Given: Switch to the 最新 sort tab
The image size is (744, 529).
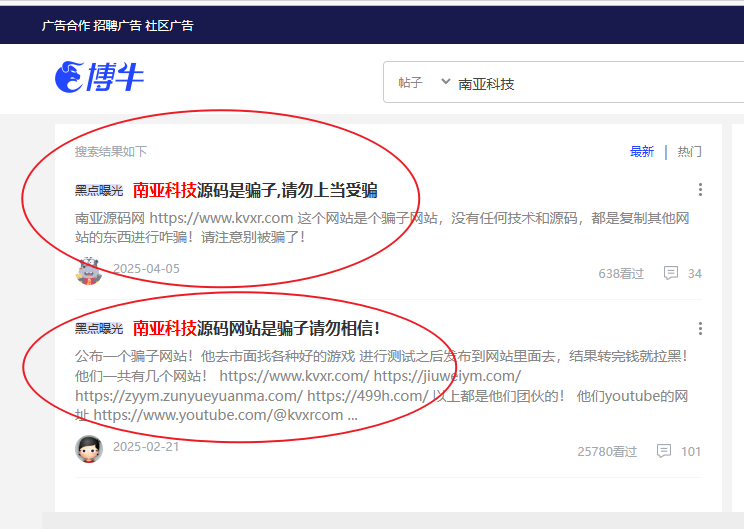Looking at the screenshot, I should pyautogui.click(x=642, y=152).
